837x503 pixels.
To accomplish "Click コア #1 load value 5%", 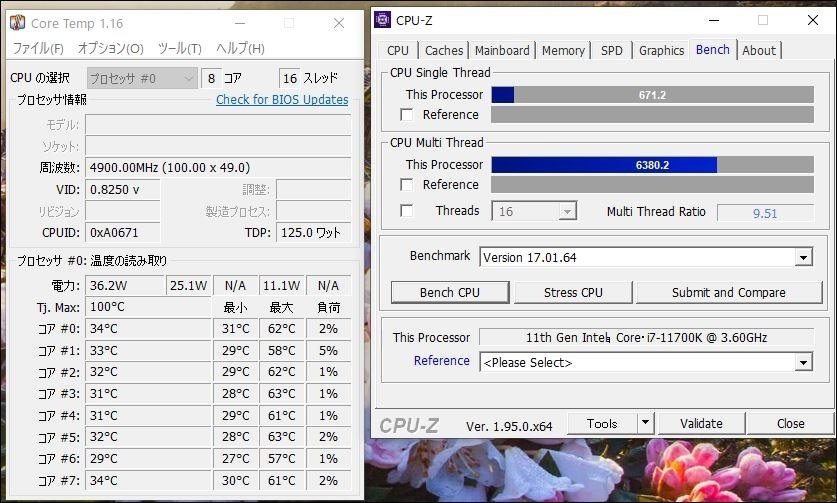I will coord(328,350).
